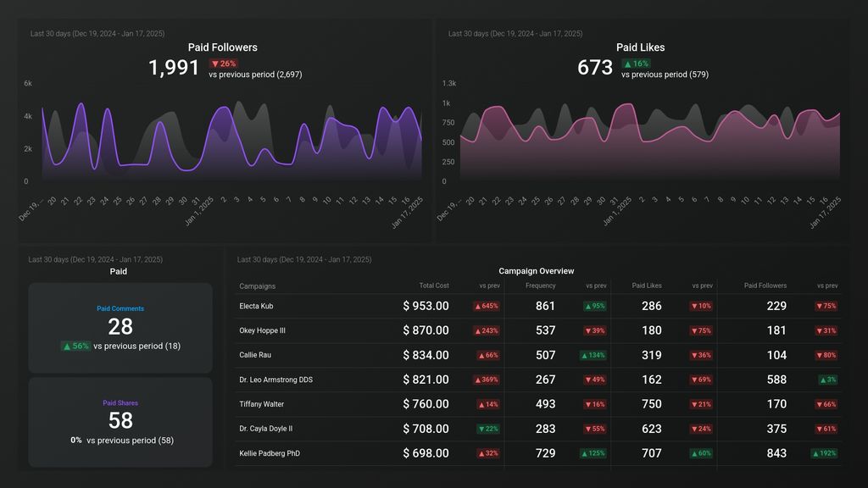Click the frequency value 861
This screenshot has width=868, height=488.
[545, 306]
